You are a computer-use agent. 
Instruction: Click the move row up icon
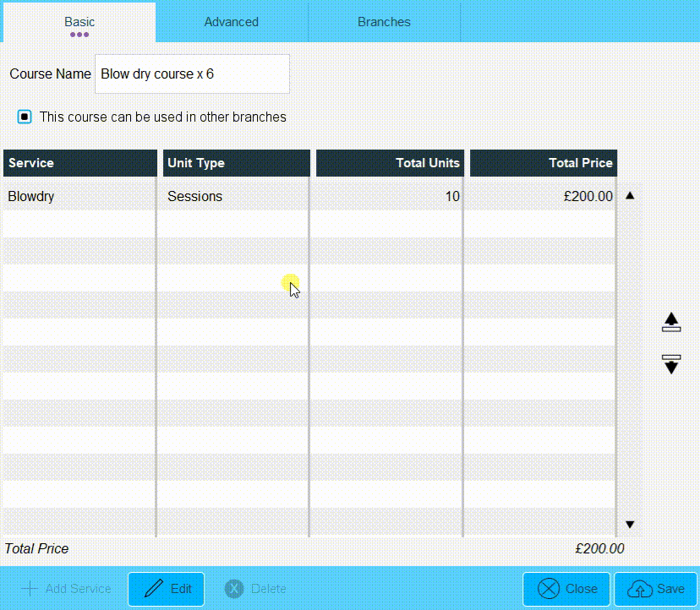point(671,322)
